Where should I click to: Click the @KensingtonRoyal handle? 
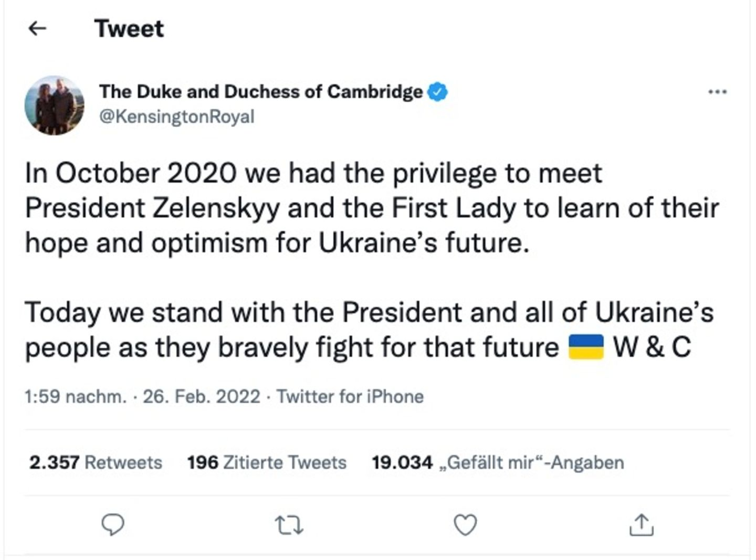click(177, 117)
